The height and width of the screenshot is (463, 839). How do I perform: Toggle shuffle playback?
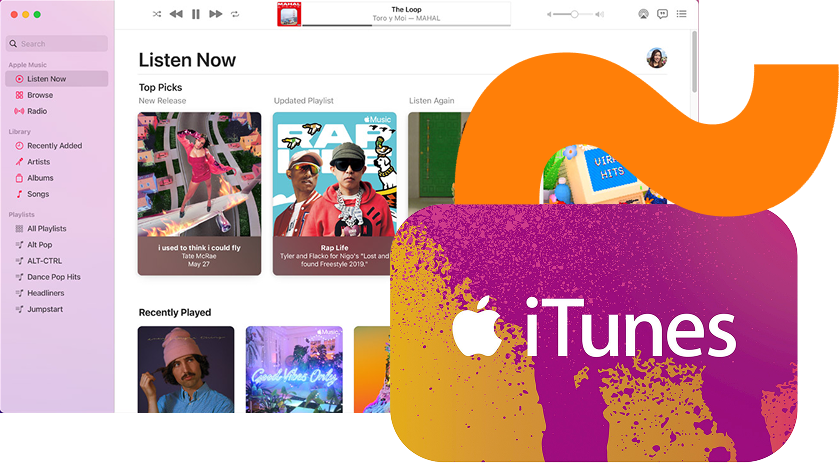pos(157,14)
